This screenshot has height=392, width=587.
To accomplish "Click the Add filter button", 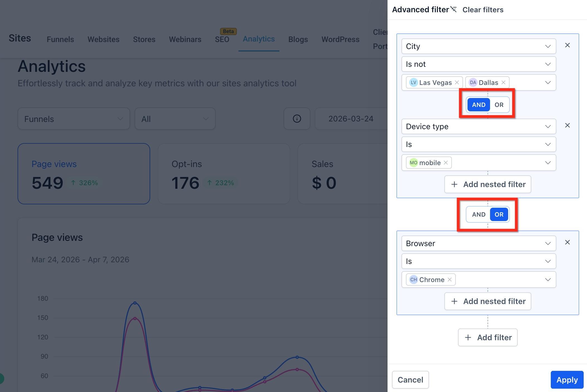I will point(488,337).
